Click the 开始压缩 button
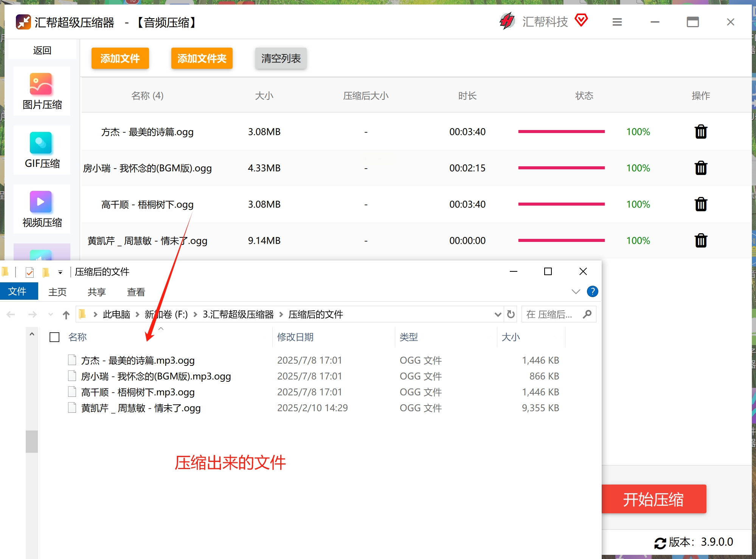756x559 pixels. coord(653,499)
